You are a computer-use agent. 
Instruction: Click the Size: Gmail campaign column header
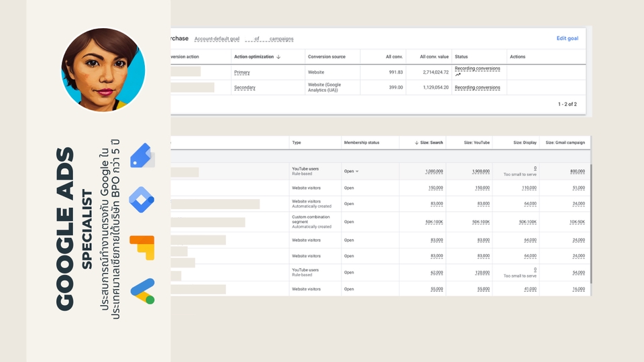click(565, 143)
